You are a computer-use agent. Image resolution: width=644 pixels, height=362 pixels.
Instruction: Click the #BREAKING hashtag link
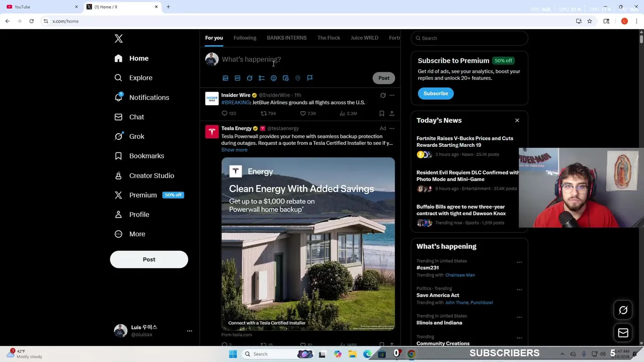[235, 103]
